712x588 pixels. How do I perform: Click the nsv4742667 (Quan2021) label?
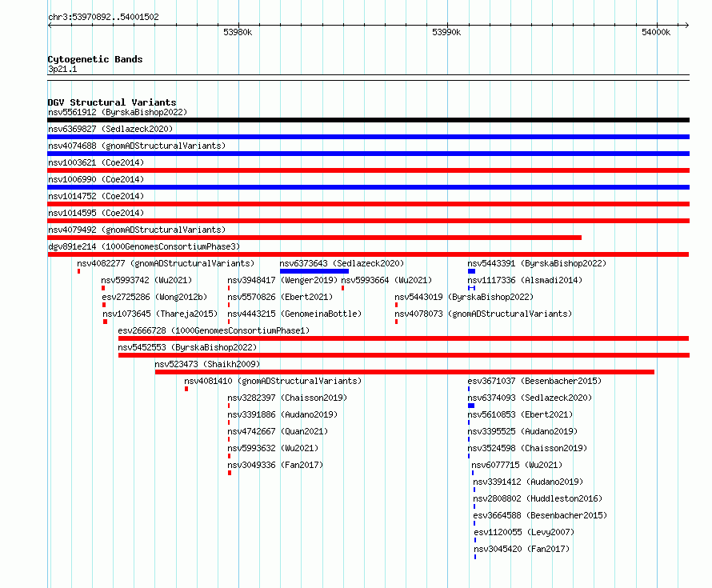point(278,431)
